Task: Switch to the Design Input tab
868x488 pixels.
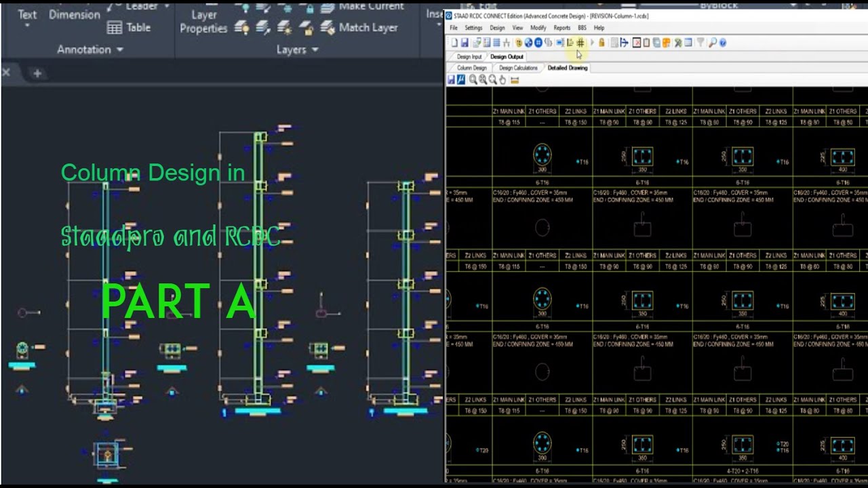Action: [469, 57]
